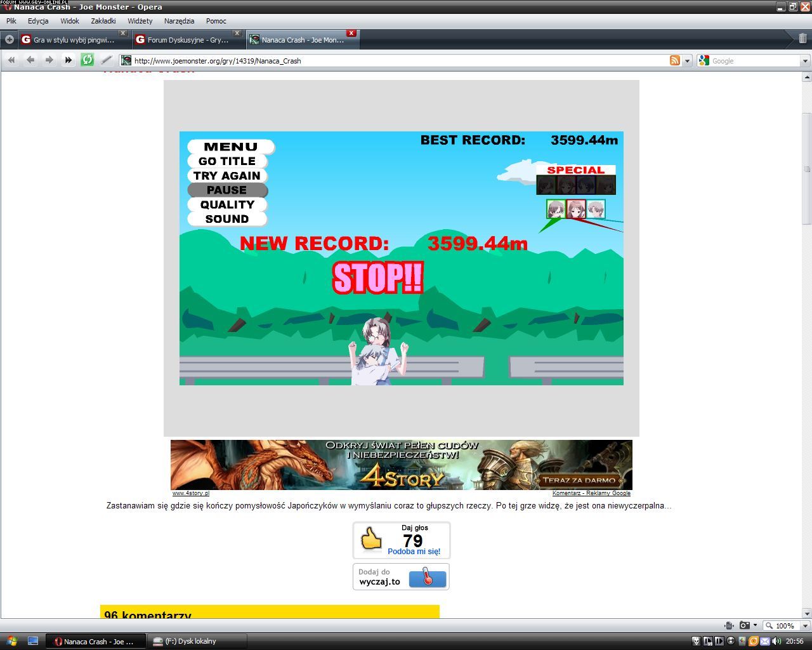
Task: Click the wand icon in the toolbar
Action: 107,60
